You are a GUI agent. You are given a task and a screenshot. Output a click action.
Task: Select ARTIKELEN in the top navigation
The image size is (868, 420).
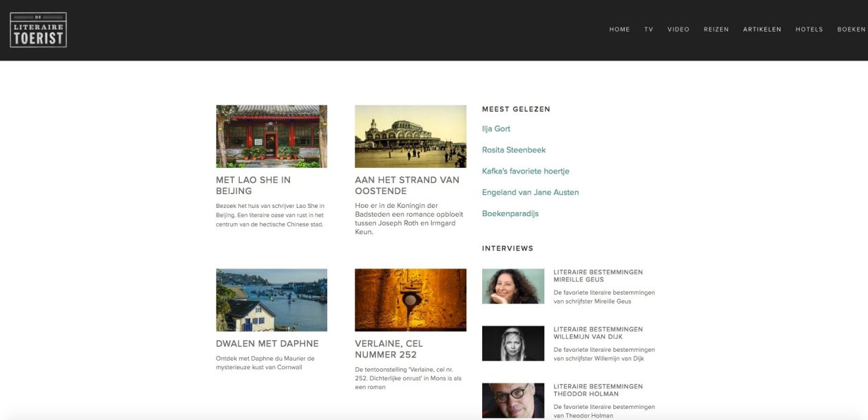(x=762, y=30)
